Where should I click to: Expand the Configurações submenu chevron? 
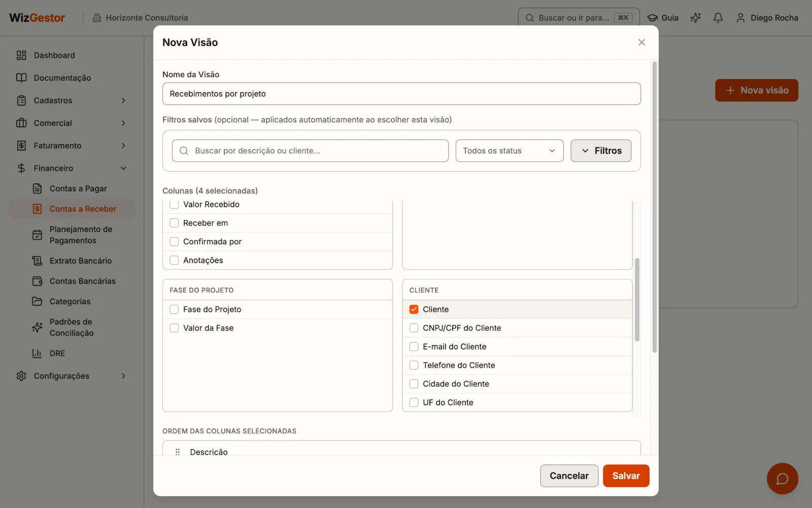pos(123,376)
